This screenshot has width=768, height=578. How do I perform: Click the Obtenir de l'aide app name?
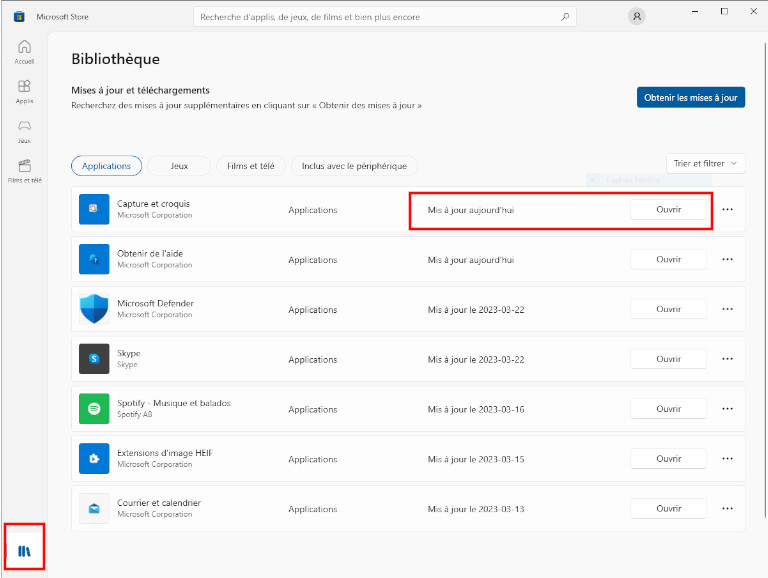[x=150, y=254]
